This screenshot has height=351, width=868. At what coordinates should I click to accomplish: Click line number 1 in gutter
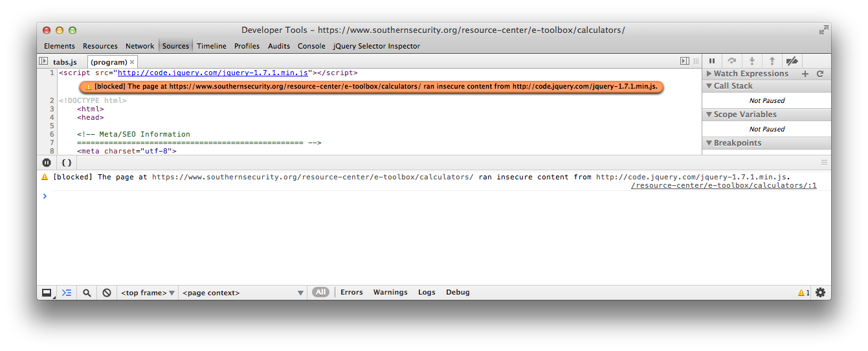coord(52,73)
